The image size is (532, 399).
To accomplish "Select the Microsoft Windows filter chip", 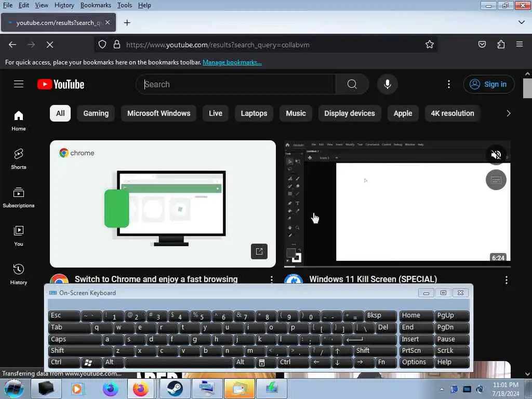I will [x=159, y=113].
